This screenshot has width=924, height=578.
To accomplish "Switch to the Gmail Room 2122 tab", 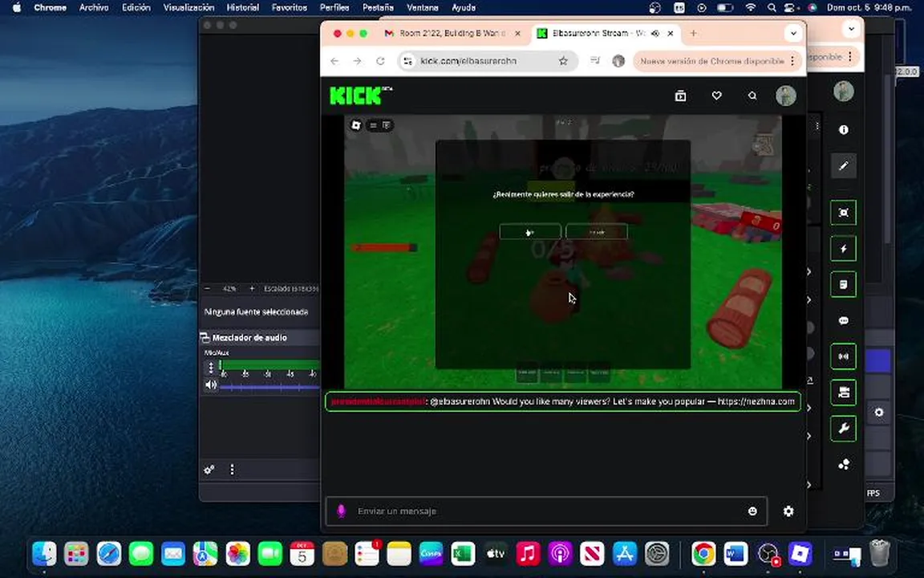I will tap(452, 33).
